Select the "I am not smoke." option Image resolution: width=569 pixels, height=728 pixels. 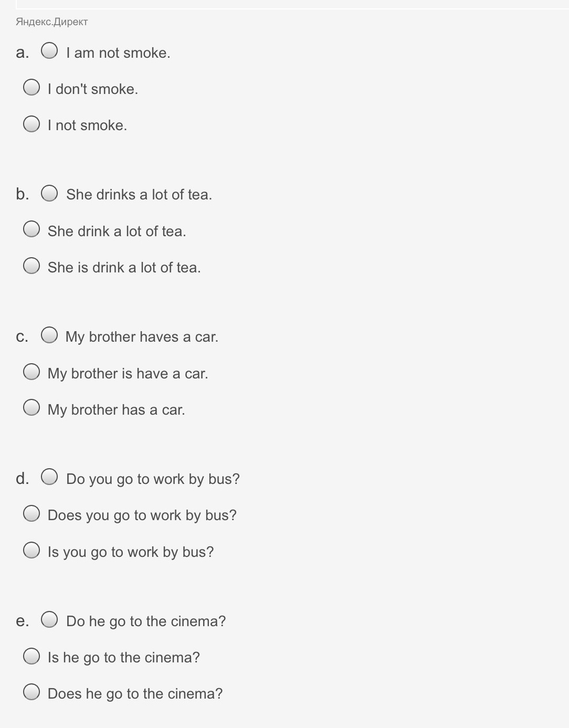tap(49, 51)
